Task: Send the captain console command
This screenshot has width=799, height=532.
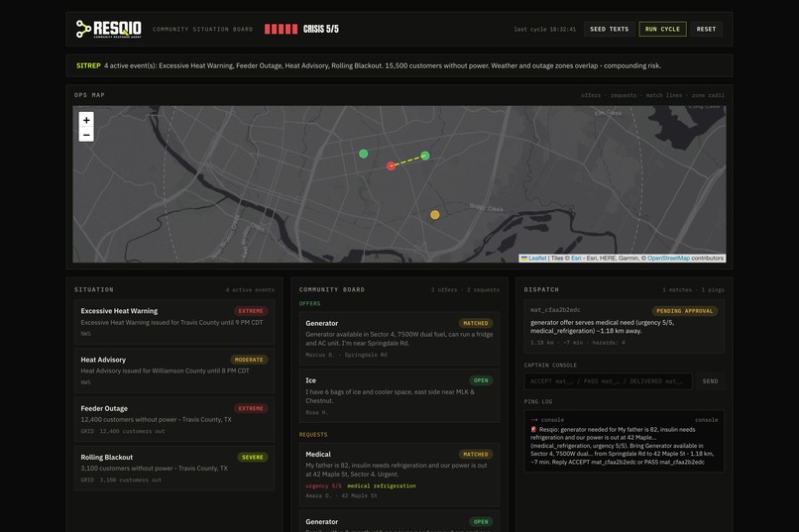Action: coord(710,381)
